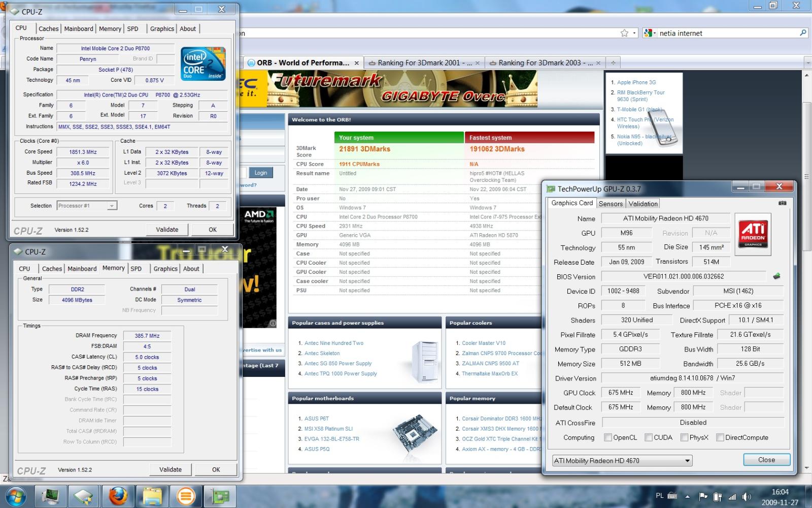Close the ORB - World of Performance tab

tap(357, 63)
